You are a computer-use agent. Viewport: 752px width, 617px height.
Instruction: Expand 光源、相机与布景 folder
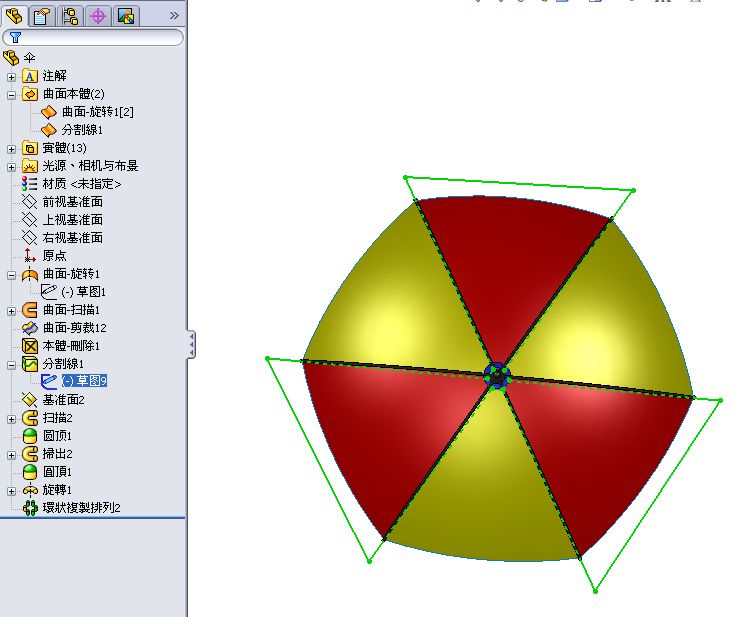12,167
